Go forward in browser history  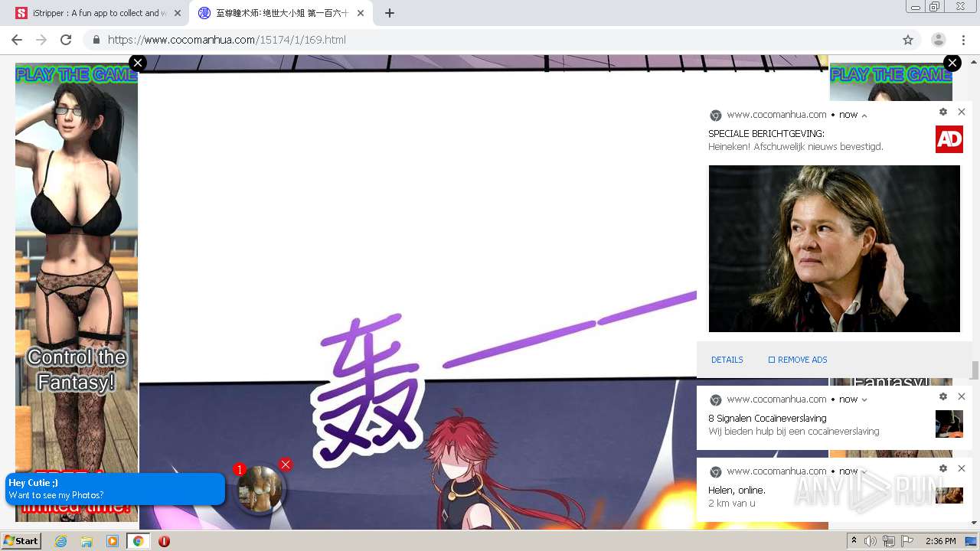[x=41, y=40]
